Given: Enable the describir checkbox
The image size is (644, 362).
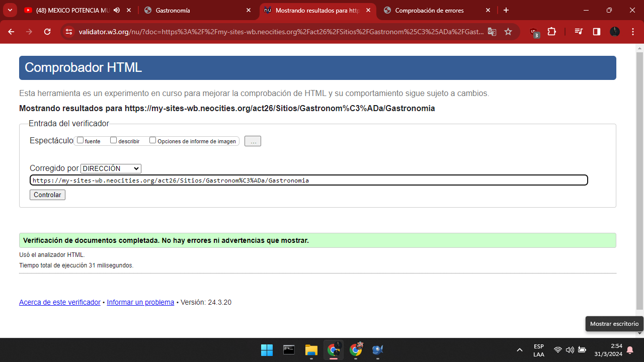Looking at the screenshot, I should 113,140.
